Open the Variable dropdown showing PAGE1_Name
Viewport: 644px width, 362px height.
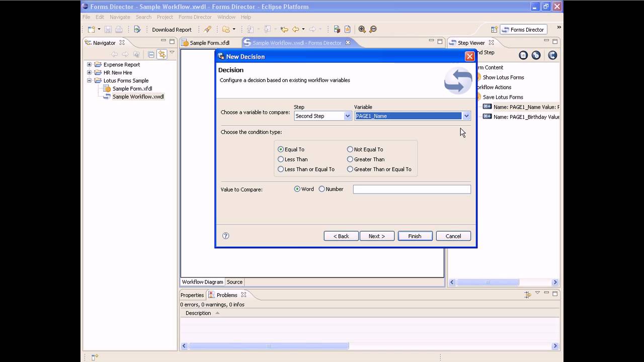click(466, 116)
